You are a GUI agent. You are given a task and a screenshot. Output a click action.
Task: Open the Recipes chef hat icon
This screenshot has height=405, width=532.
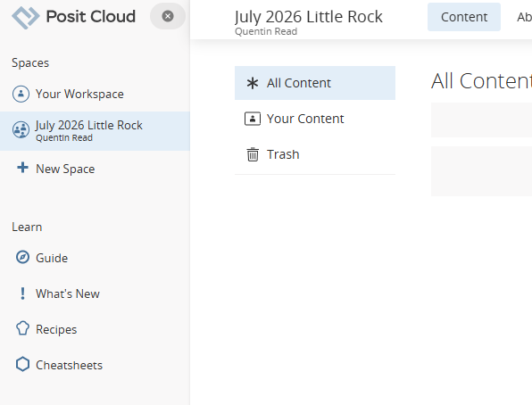tap(22, 328)
